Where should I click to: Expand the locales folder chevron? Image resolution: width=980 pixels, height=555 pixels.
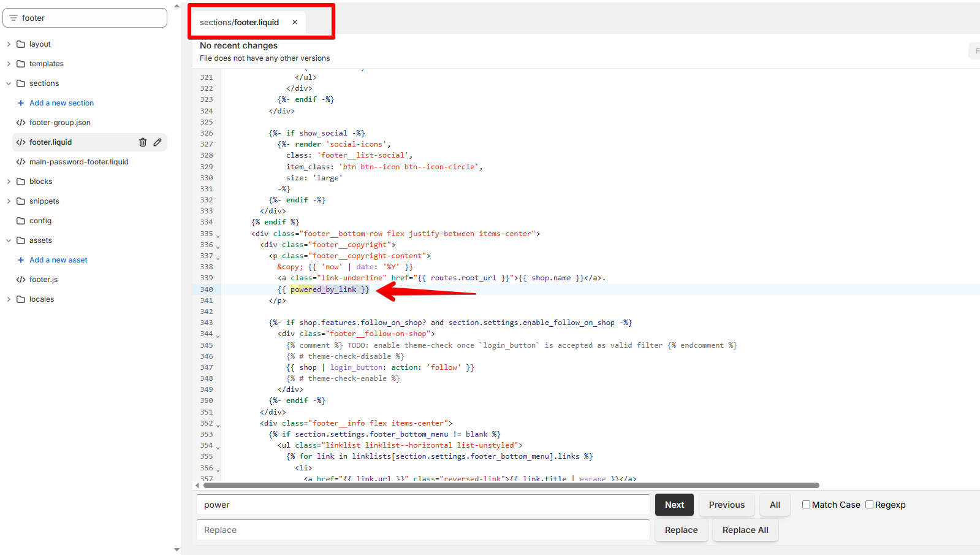pos(9,299)
